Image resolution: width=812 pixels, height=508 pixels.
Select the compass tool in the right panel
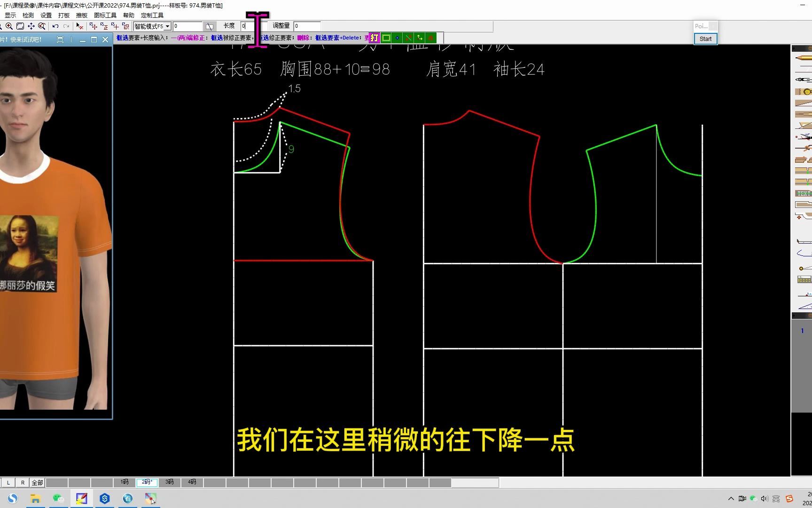coord(803,79)
